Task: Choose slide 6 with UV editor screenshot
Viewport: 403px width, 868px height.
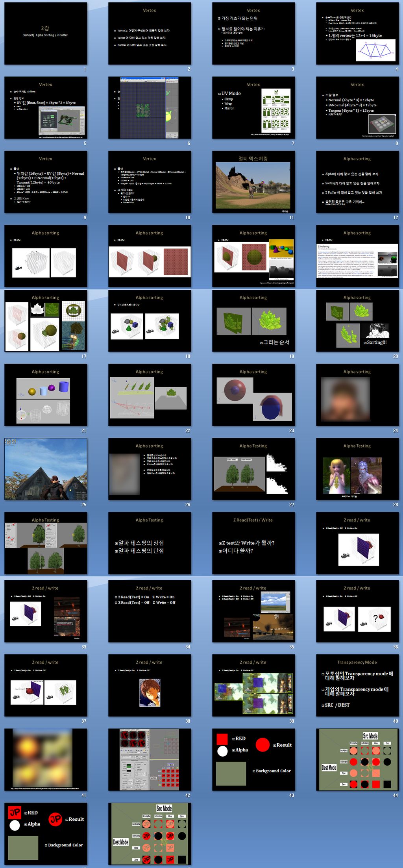Action: (x=150, y=107)
